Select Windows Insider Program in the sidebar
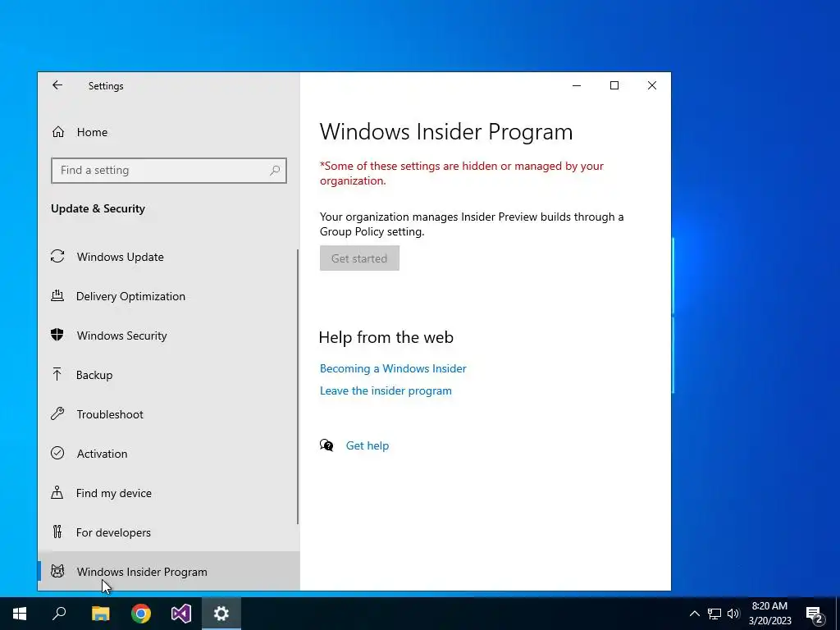This screenshot has height=630, width=840. pyautogui.click(x=169, y=572)
